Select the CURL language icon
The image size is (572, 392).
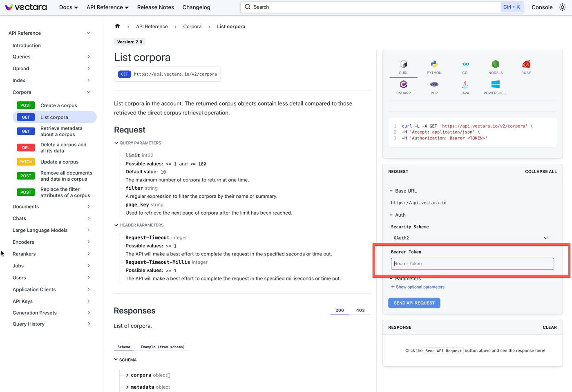pos(403,67)
